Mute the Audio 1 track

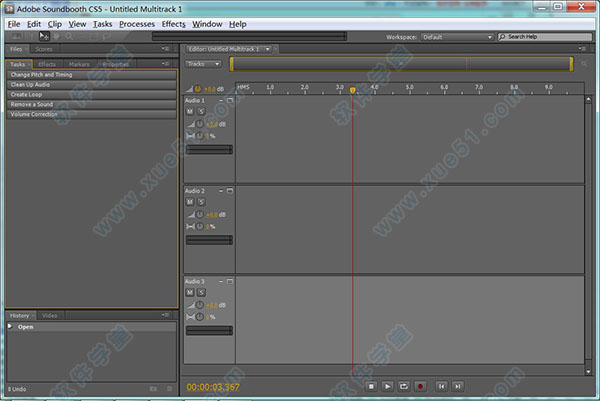coord(190,111)
